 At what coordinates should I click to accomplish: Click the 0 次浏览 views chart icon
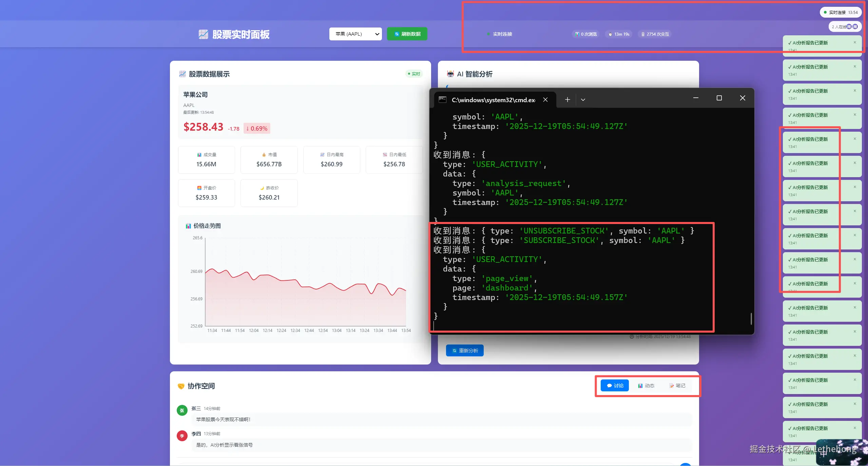tap(577, 34)
